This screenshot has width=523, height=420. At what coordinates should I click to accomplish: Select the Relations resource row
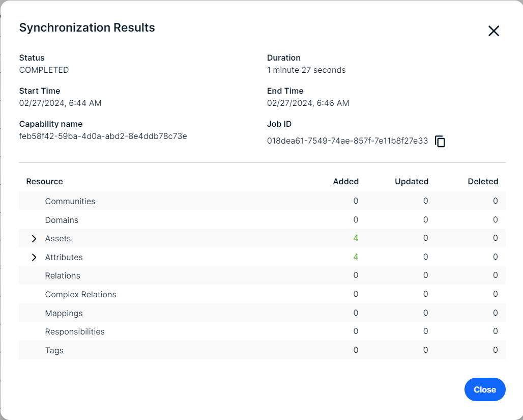point(63,275)
